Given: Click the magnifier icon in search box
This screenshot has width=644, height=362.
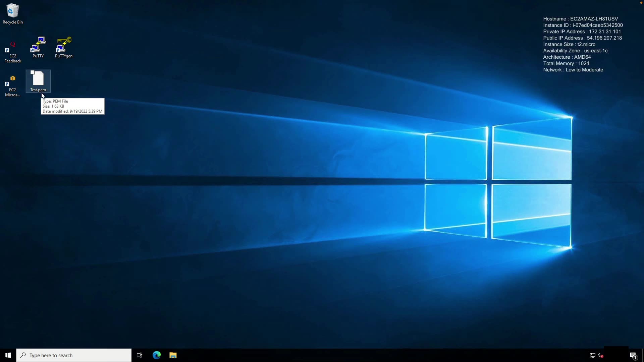Looking at the screenshot, I should point(23,355).
